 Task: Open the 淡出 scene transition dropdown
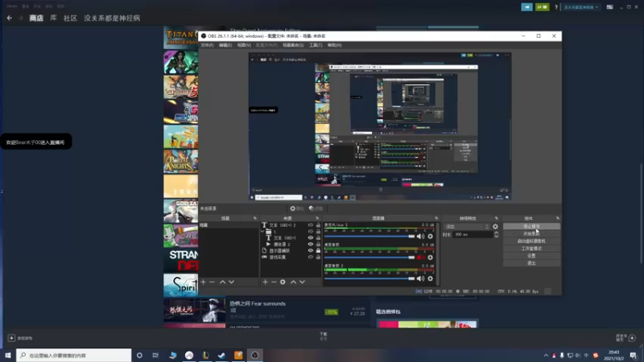468,227
